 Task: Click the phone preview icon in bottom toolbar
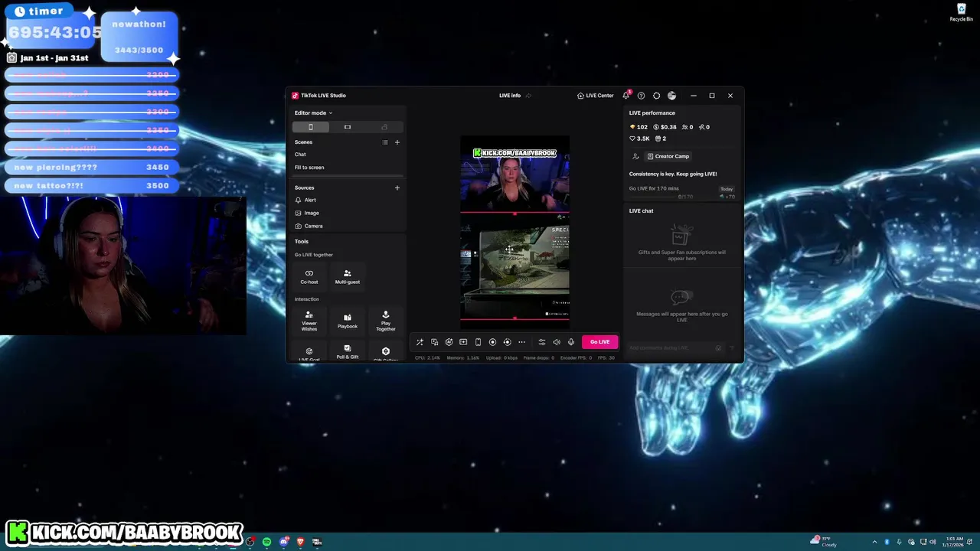(x=478, y=342)
